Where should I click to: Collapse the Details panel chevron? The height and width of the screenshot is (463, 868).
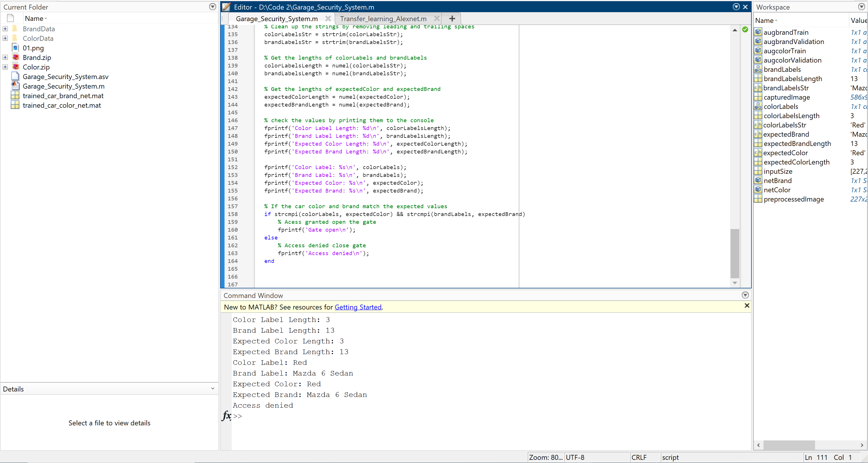coord(213,389)
